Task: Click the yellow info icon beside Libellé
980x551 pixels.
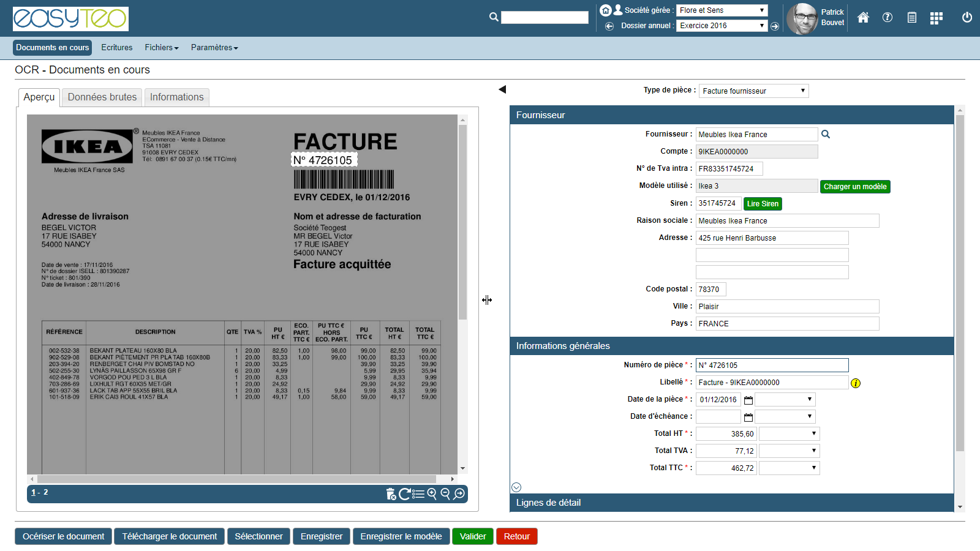Action: pos(856,383)
